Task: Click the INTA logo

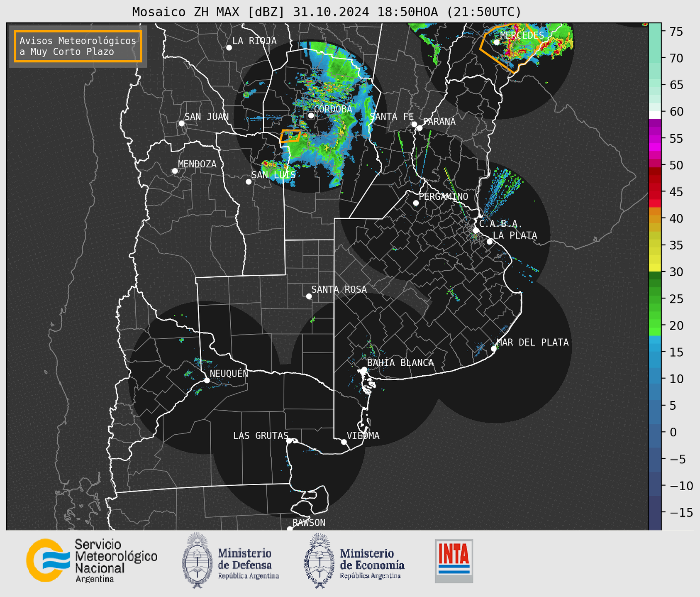Action: pos(454,561)
